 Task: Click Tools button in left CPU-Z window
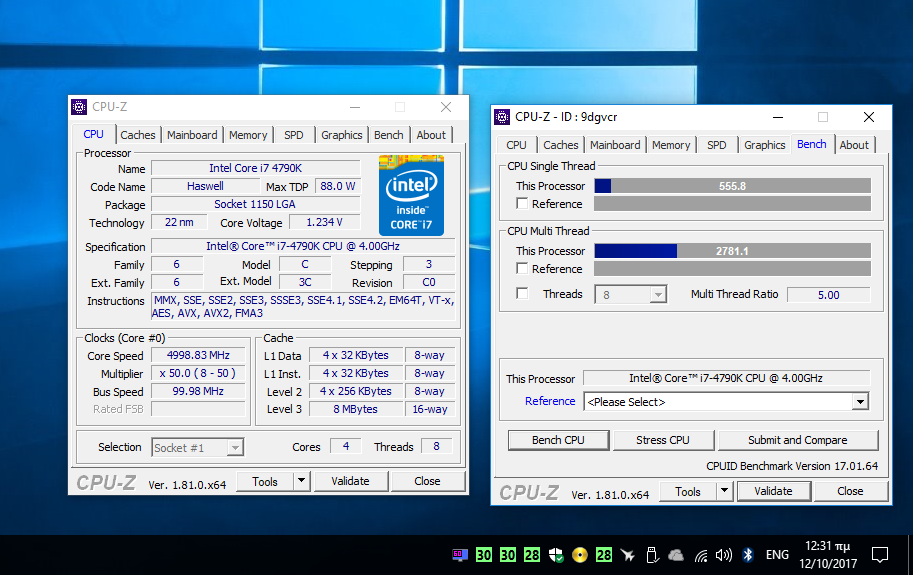[x=265, y=481]
